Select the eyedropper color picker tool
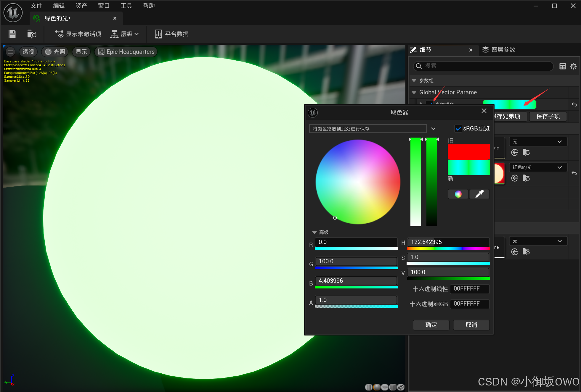The image size is (581, 392). pyautogui.click(x=479, y=194)
